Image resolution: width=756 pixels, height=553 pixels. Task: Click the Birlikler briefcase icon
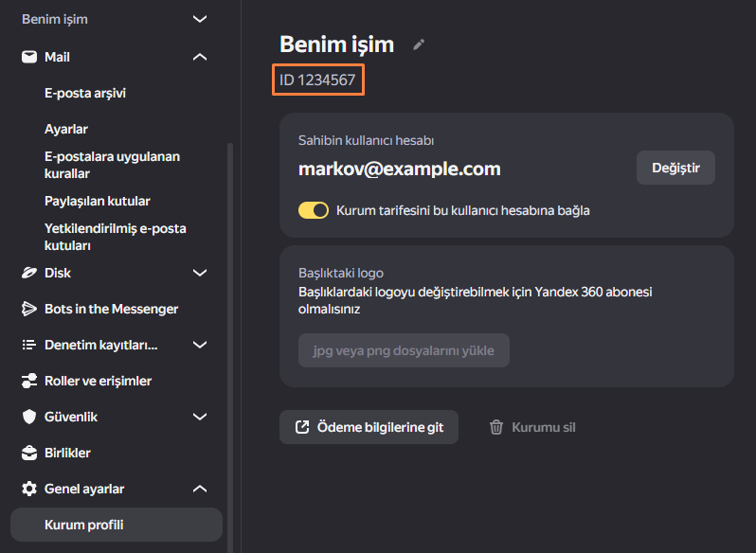(x=29, y=453)
